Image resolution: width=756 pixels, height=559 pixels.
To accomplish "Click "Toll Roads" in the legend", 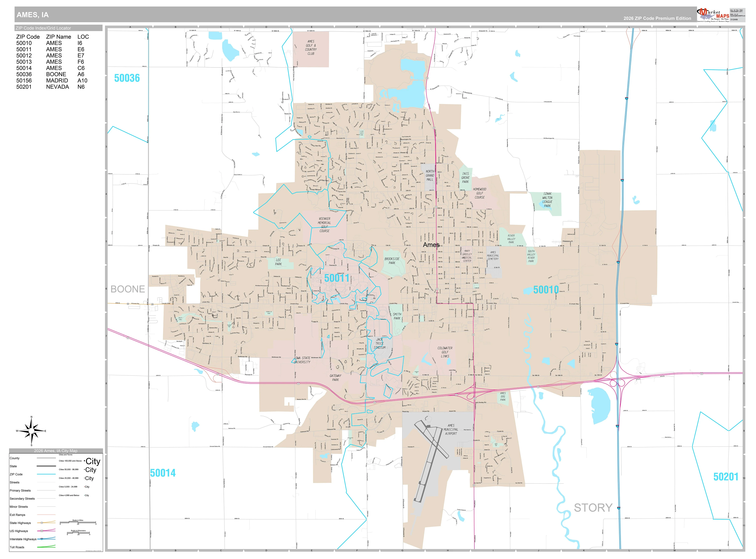I will pos(17,547).
